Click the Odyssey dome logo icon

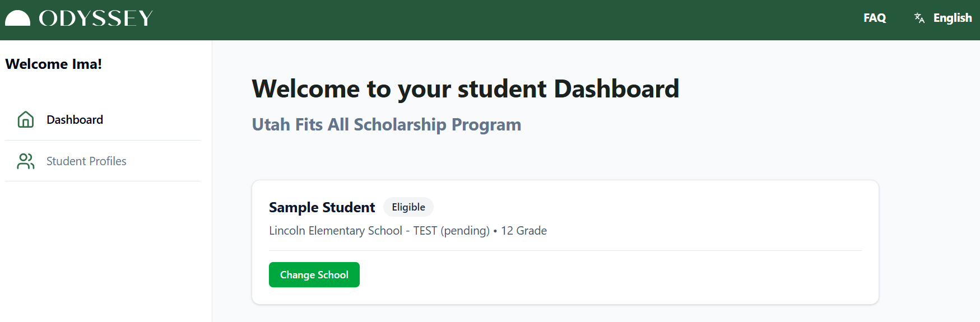coord(17,18)
